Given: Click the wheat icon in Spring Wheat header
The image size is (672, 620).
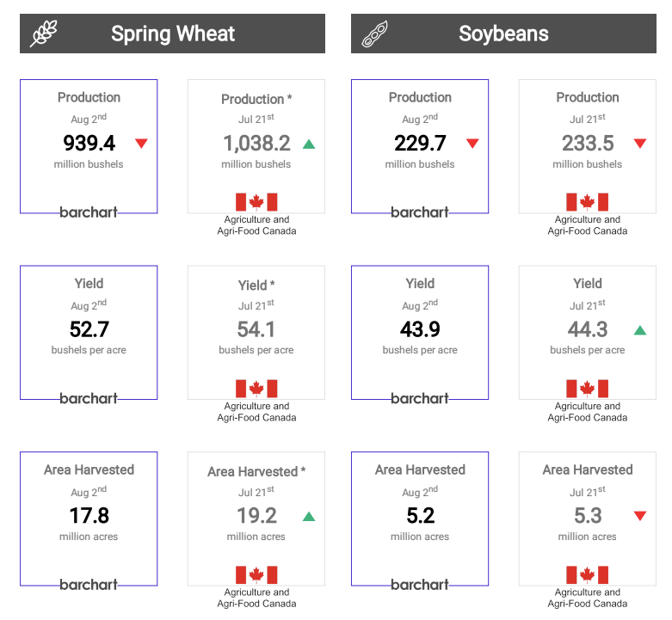Looking at the screenshot, I should point(44,34).
